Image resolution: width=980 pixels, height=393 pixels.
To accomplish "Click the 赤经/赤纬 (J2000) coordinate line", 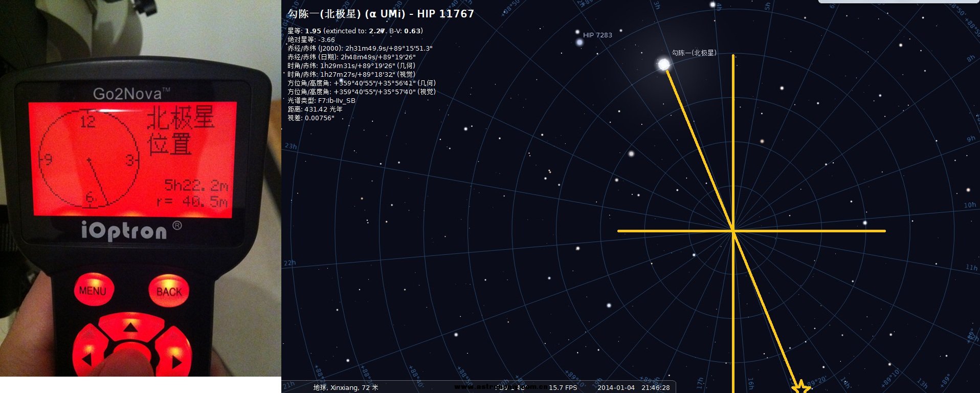I will pyautogui.click(x=360, y=48).
